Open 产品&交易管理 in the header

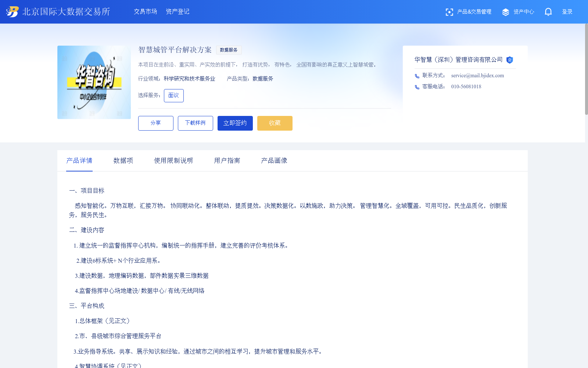pyautogui.click(x=474, y=12)
